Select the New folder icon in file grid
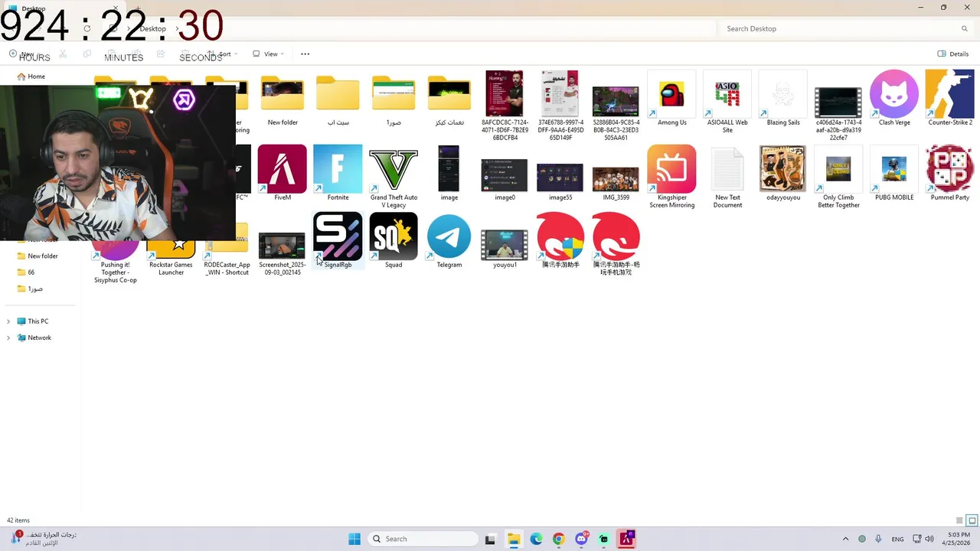The height and width of the screenshot is (551, 980). (283, 93)
